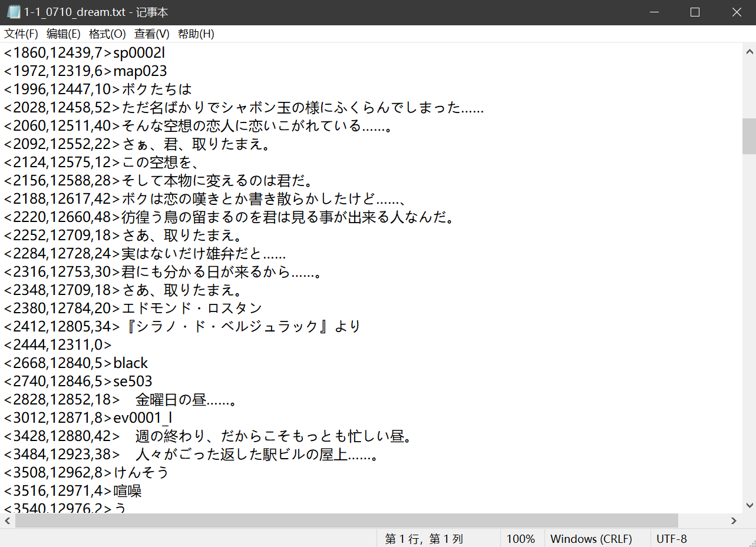Screen dimensions: 756x547
Task: Click the horizontal scrollbar thumb
Action: click(x=346, y=521)
